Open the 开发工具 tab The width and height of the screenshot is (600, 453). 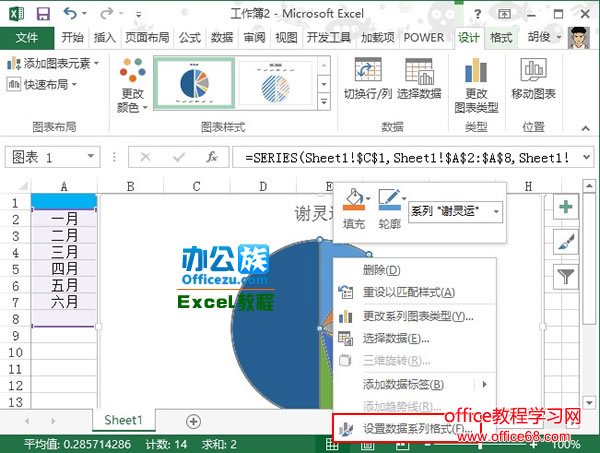click(329, 37)
